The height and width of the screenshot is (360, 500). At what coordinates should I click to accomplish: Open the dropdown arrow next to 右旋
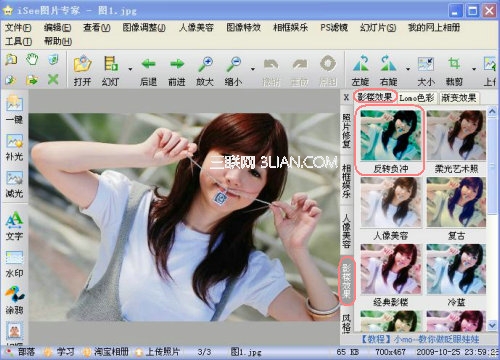pyautogui.click(x=408, y=69)
